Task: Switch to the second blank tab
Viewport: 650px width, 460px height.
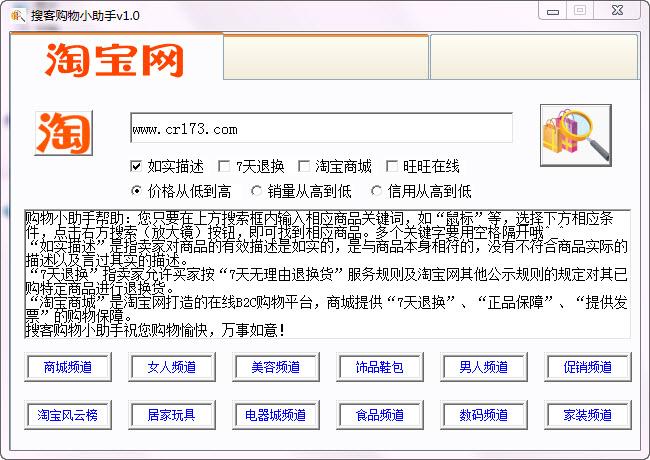Action: point(326,58)
